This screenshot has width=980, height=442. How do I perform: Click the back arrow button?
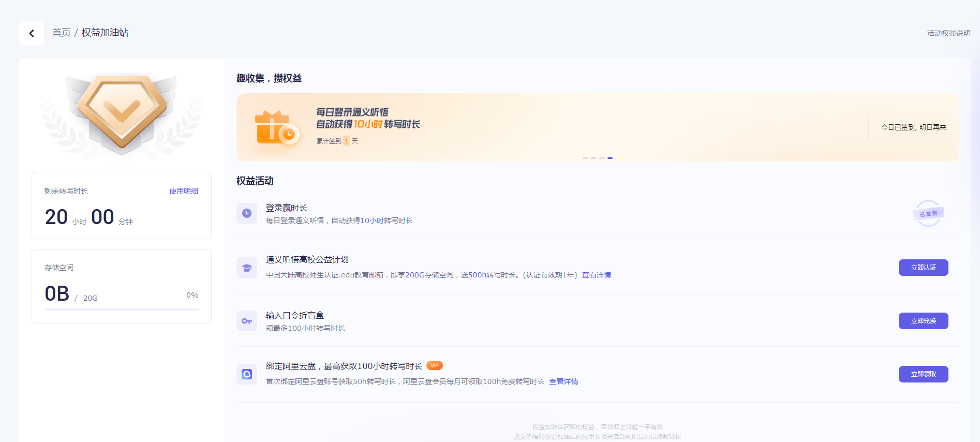tap(32, 33)
